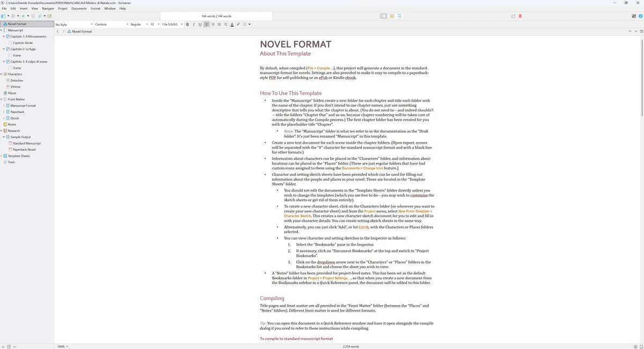Collapse the Sample Output folder
The width and height of the screenshot is (644, 349).
click(4, 137)
